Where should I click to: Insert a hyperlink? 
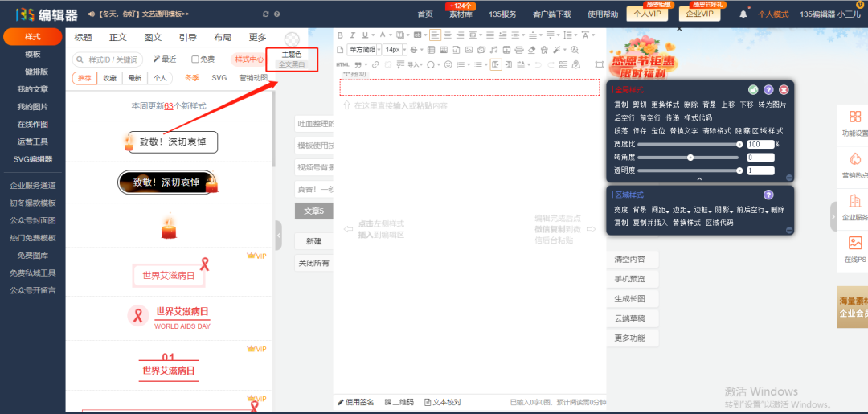375,65
